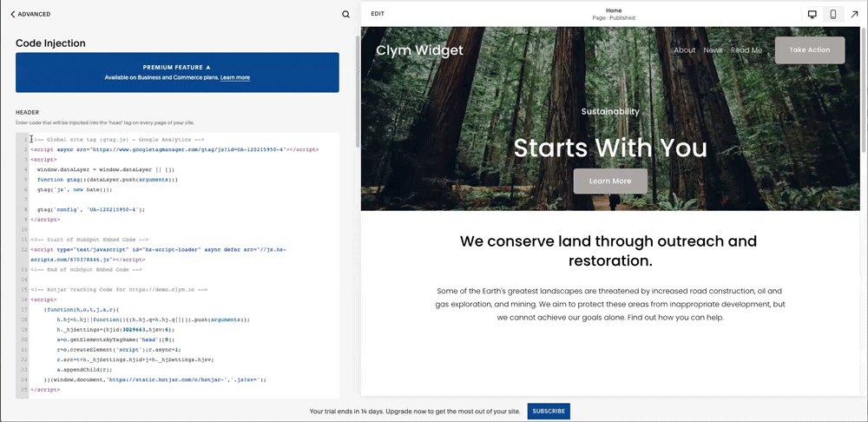Click the static.hotjar.com URL line
This screenshot has height=422, width=868.
coord(155,379)
